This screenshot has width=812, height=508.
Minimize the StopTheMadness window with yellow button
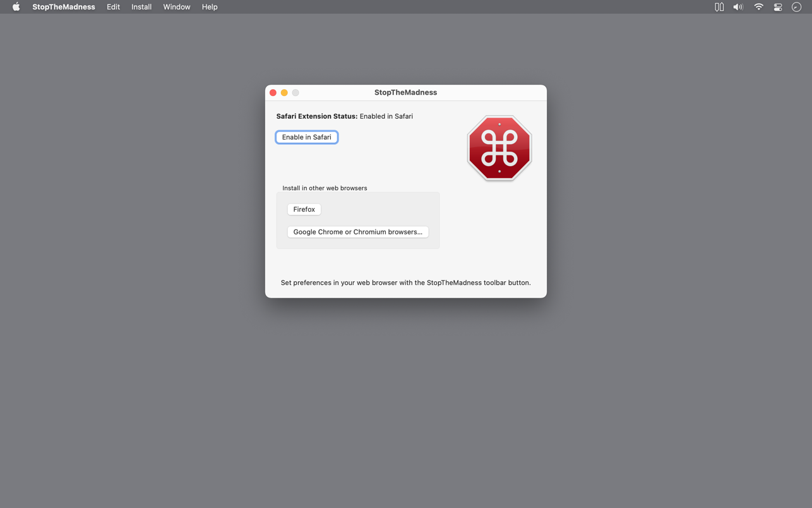(284, 93)
